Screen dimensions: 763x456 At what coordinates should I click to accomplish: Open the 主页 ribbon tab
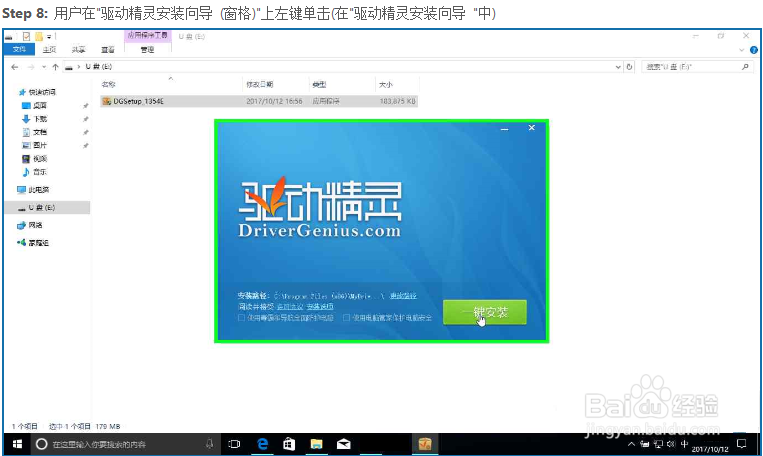coord(49,50)
